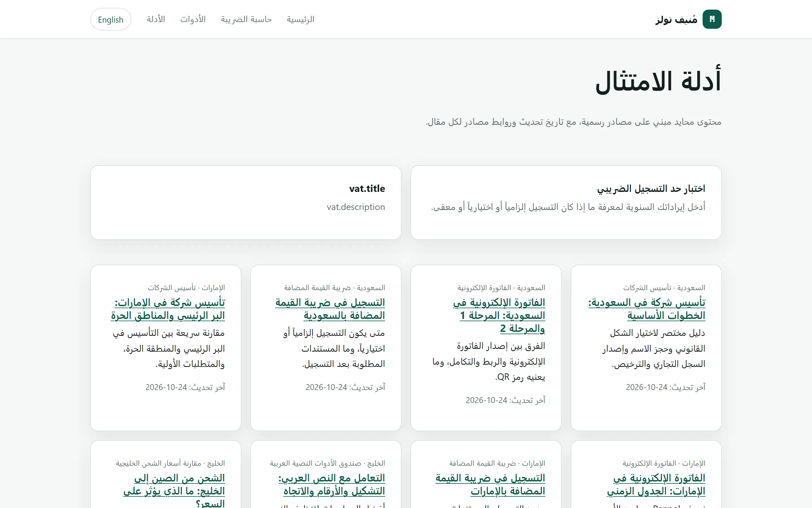The image size is (812, 508).
Task: Open the اختبار حد التسجيل الضريبي card
Action: point(566,203)
